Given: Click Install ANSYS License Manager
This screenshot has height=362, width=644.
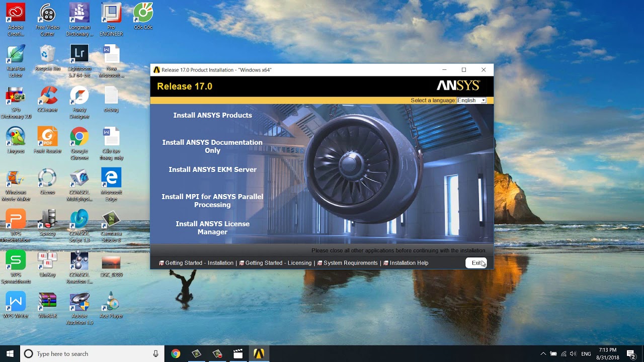Looking at the screenshot, I should click(212, 228).
